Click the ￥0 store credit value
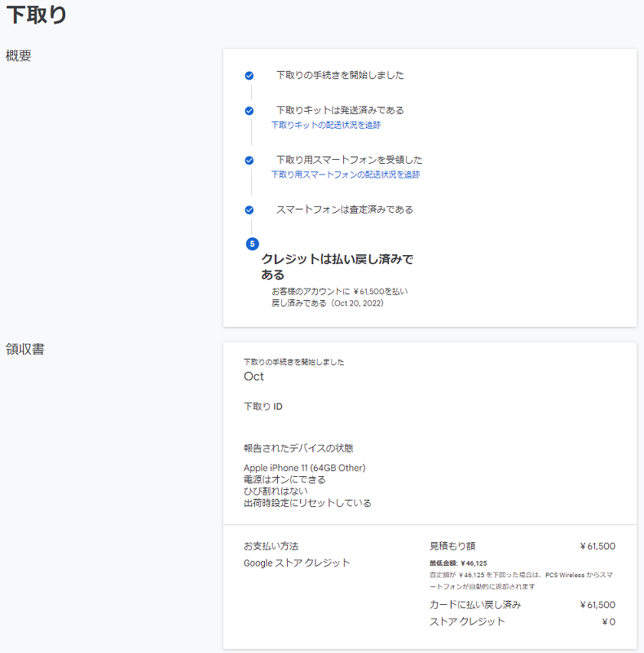The image size is (644, 653). [x=609, y=622]
